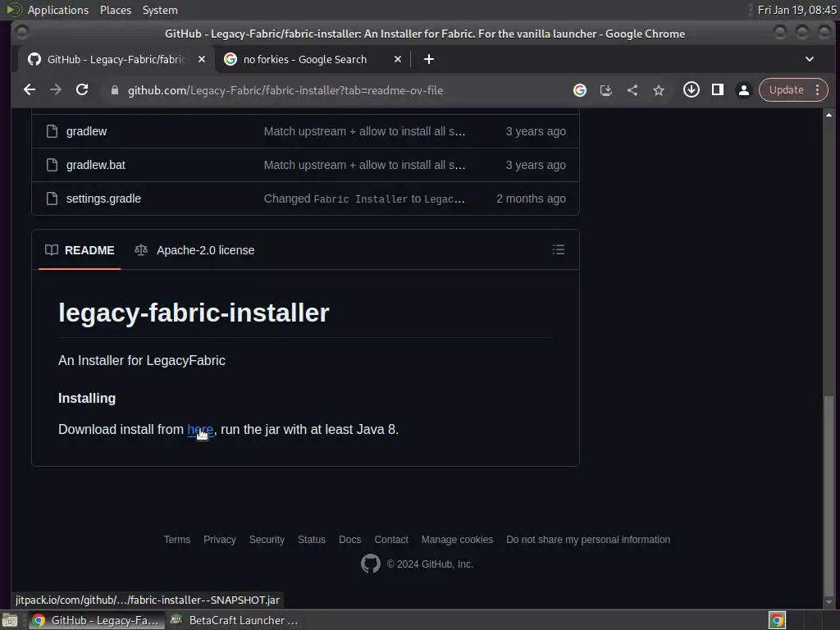The image size is (840, 630).
Task: Close the GitHub Legacy-Fabric tab
Action: (x=202, y=59)
